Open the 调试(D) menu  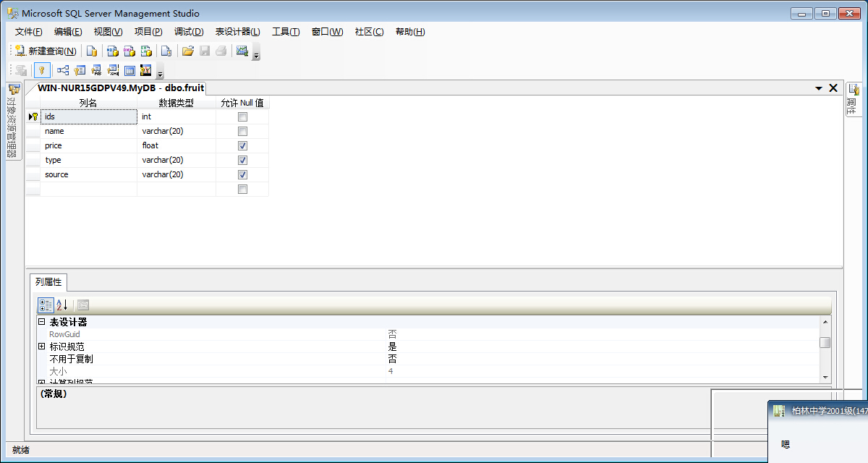(189, 32)
